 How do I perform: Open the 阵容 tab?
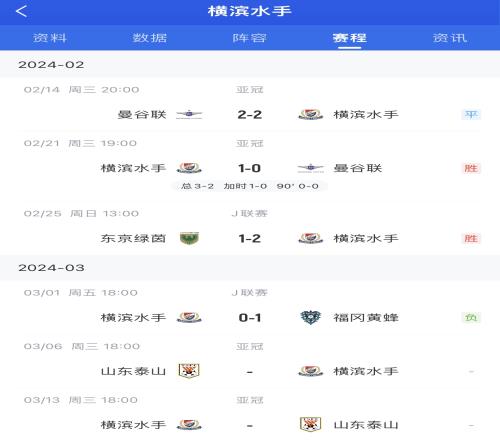click(x=250, y=38)
